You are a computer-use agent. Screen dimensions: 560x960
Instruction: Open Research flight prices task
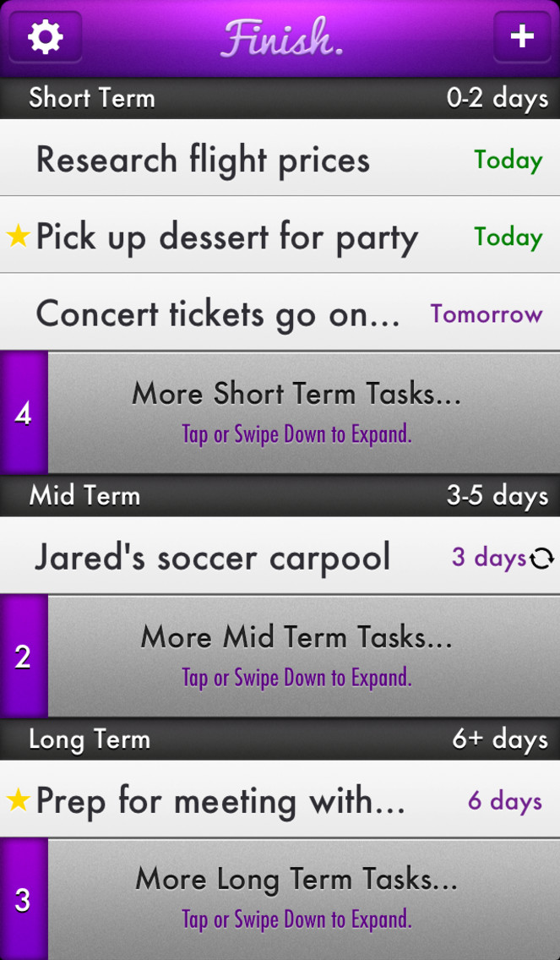280,158
